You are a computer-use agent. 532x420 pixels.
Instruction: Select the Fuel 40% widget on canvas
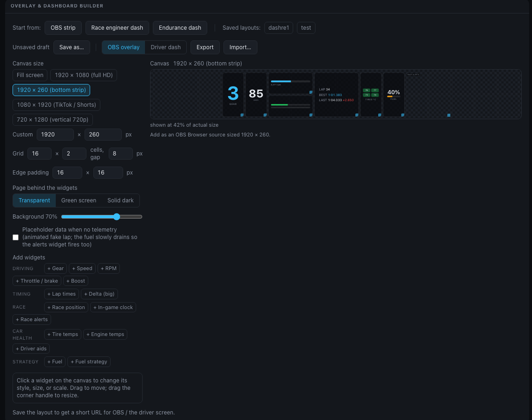click(394, 95)
